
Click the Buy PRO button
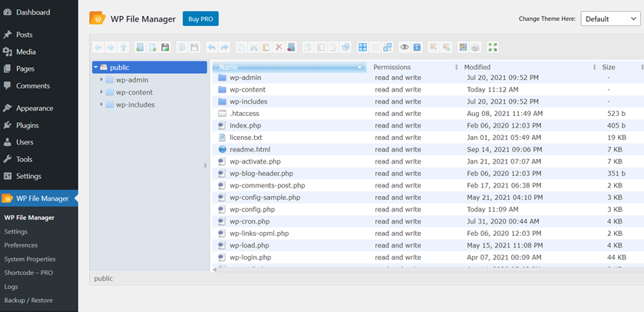tap(200, 19)
